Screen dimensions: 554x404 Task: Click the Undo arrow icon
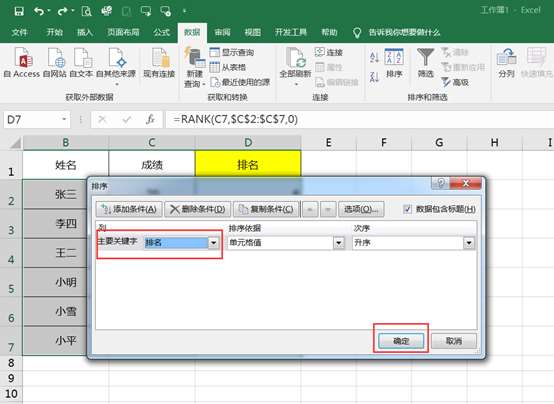[39, 11]
